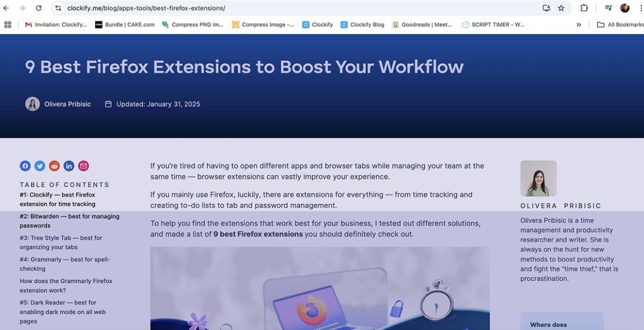Jump to #5: Dark Reader section
644x330 pixels.
pyautogui.click(x=63, y=312)
